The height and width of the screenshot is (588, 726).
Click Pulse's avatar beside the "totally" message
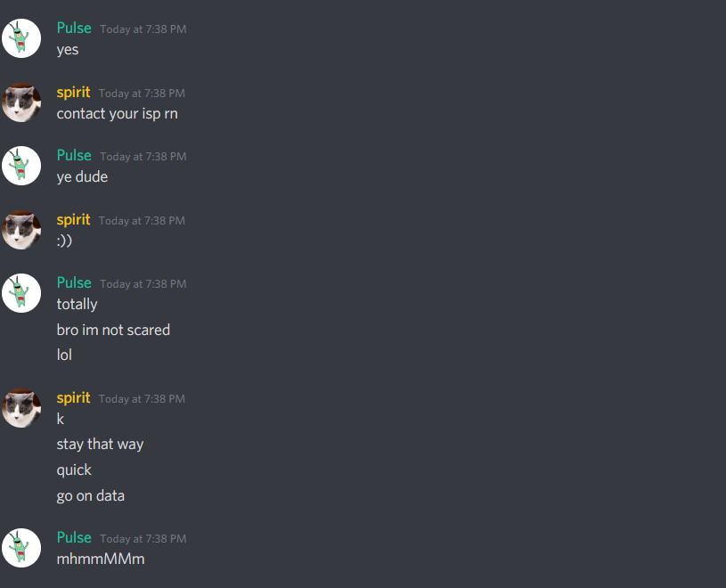click(x=21, y=293)
